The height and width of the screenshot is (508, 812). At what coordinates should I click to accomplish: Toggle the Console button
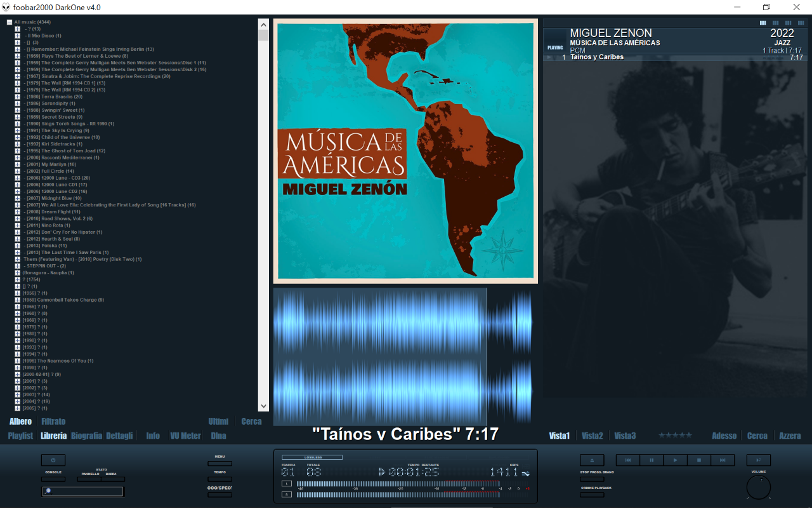coord(53,479)
